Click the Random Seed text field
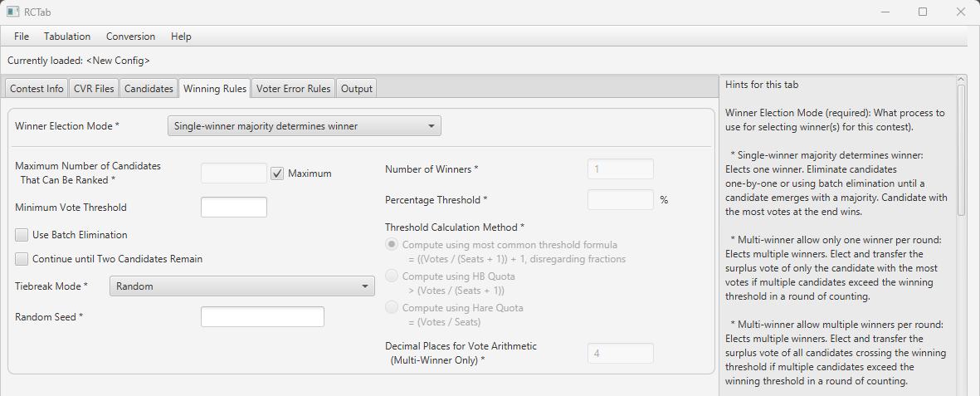Image resolution: width=980 pixels, height=396 pixels. pyautogui.click(x=262, y=316)
